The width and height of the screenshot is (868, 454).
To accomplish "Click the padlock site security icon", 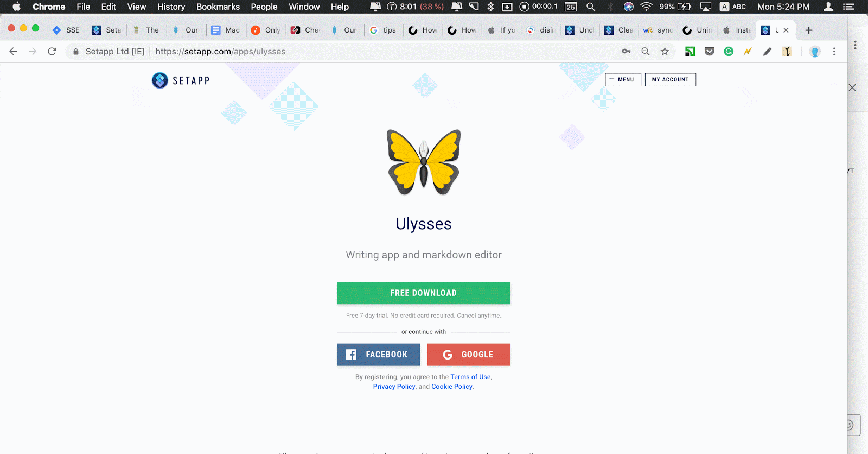I will click(76, 52).
